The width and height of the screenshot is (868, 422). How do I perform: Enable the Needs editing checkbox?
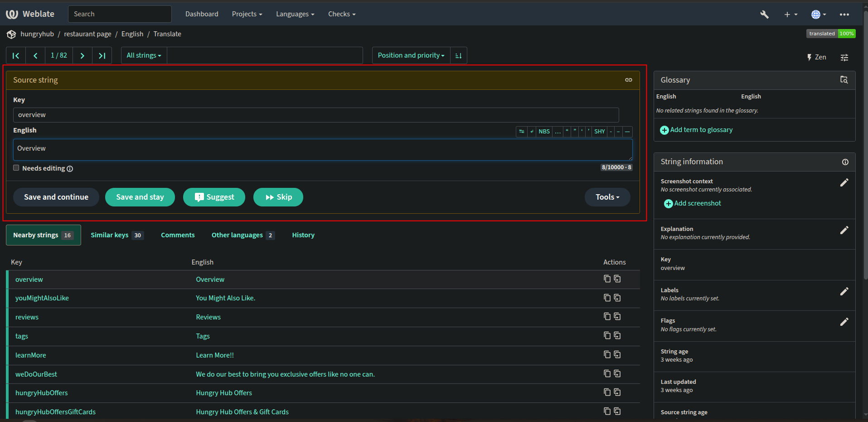pyautogui.click(x=16, y=168)
